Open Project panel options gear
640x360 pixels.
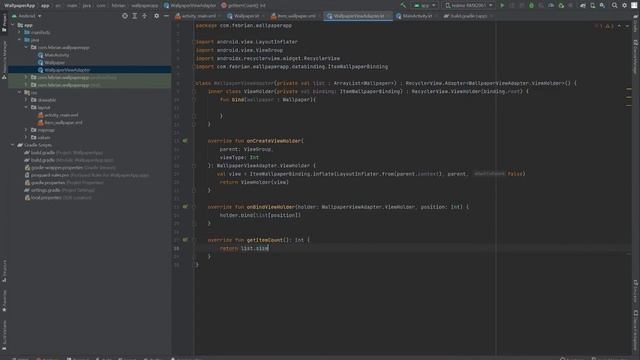[156, 16]
